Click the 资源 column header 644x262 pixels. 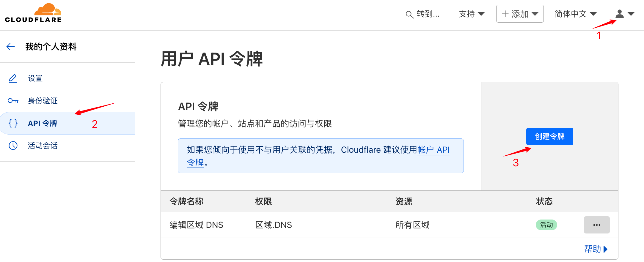click(404, 201)
